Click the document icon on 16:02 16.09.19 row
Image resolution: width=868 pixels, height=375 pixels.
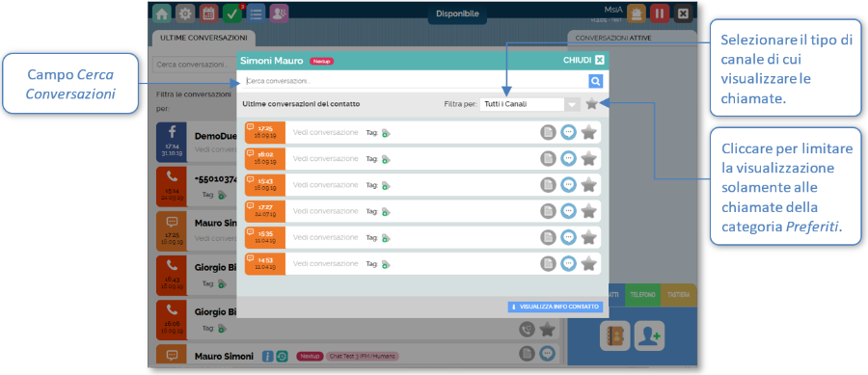tap(548, 159)
